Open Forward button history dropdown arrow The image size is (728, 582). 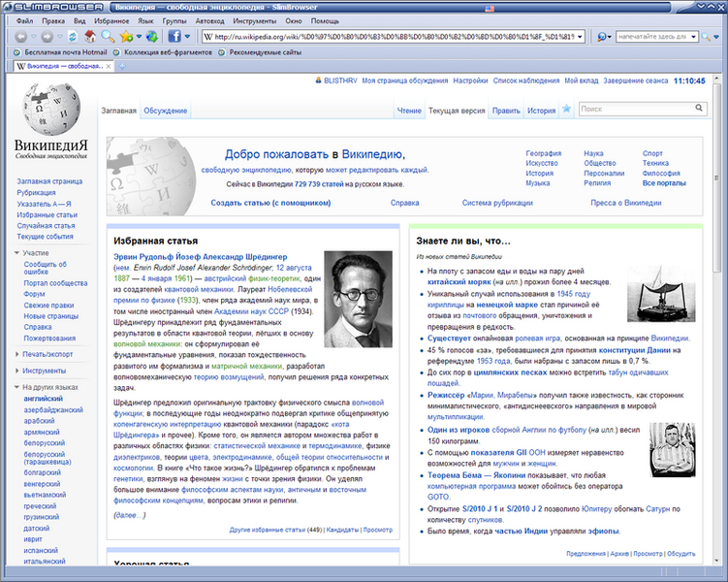[60, 36]
